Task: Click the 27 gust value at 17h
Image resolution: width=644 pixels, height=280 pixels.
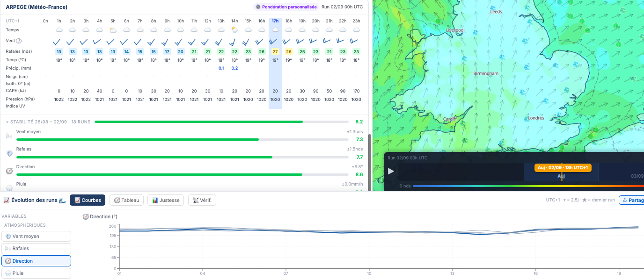Action: 275,51
